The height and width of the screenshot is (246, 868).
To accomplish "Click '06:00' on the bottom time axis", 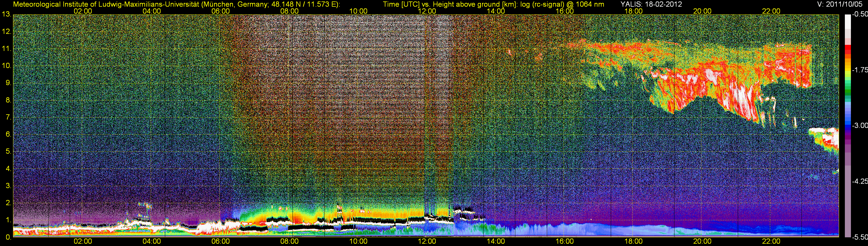I will click(x=221, y=241).
